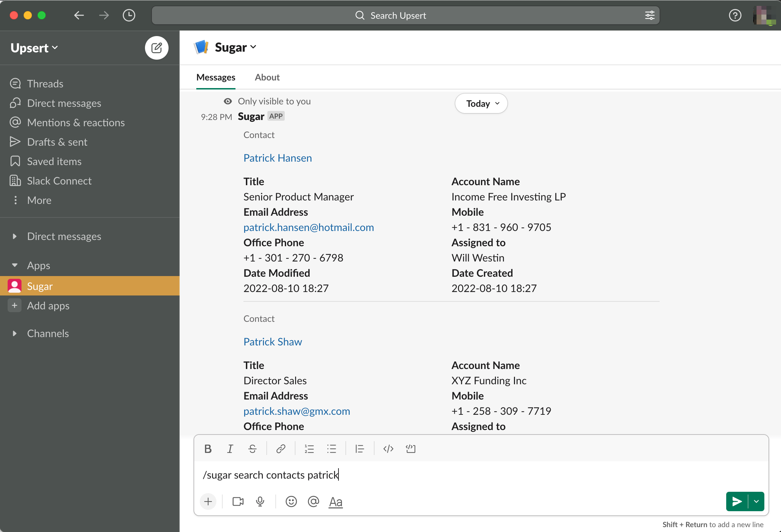Viewport: 781px width, 532px height.
Task: Open Patrick Hansen contact link
Action: pos(278,157)
